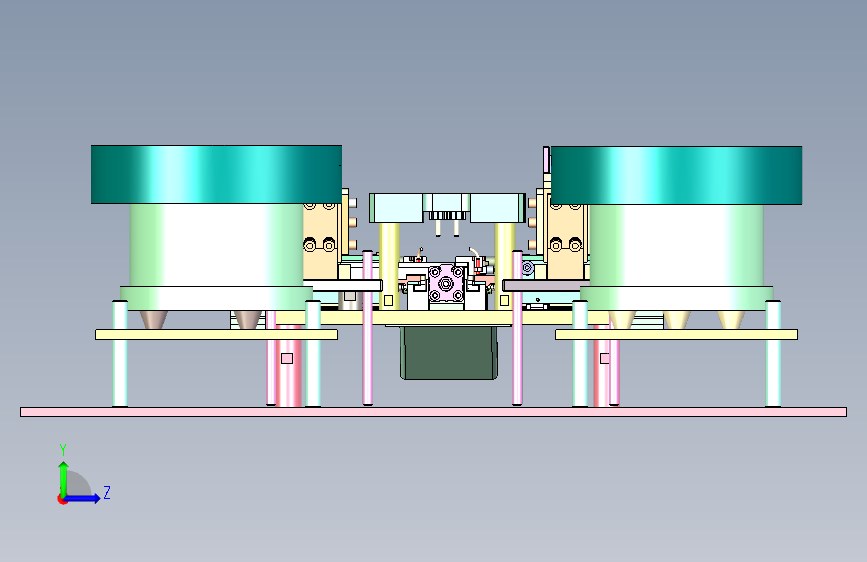Click the green Y axis arrow of the triad

[x=64, y=478]
